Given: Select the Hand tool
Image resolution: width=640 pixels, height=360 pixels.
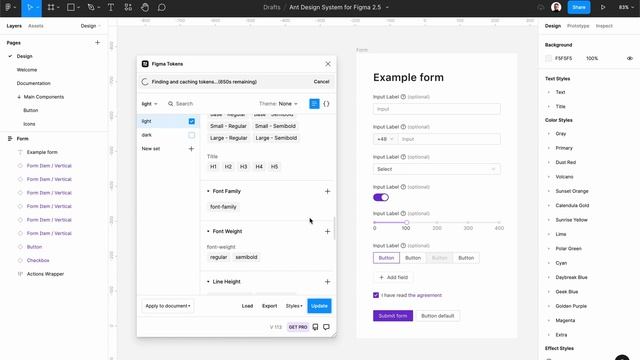Looking at the screenshot, I should click(x=145, y=7).
